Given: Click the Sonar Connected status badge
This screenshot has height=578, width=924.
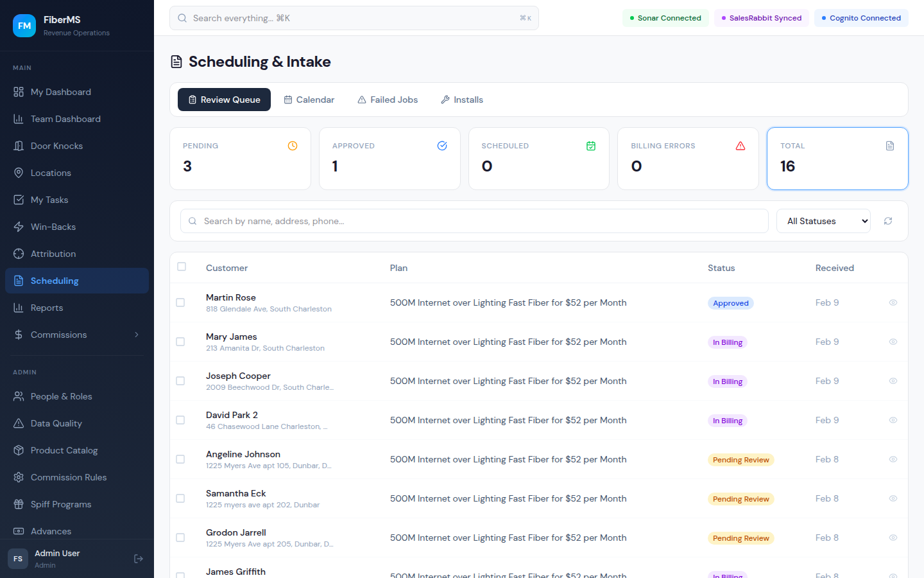Looking at the screenshot, I should (665, 18).
